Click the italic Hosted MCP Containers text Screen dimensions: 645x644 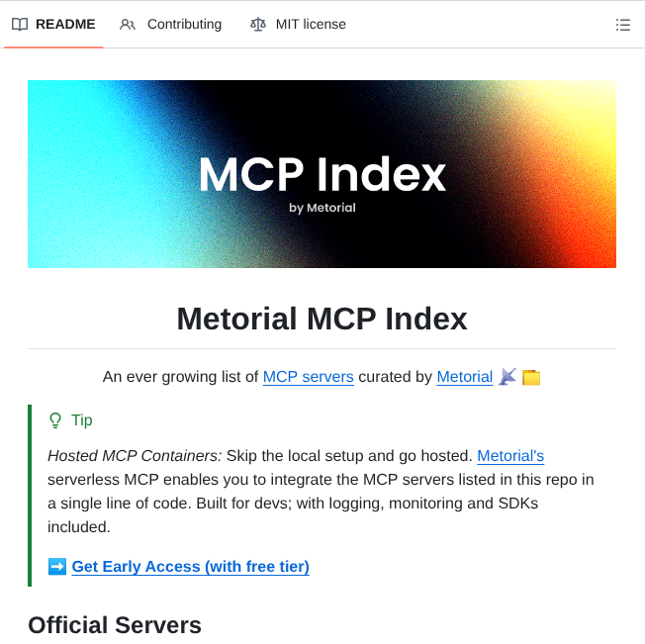click(x=135, y=456)
